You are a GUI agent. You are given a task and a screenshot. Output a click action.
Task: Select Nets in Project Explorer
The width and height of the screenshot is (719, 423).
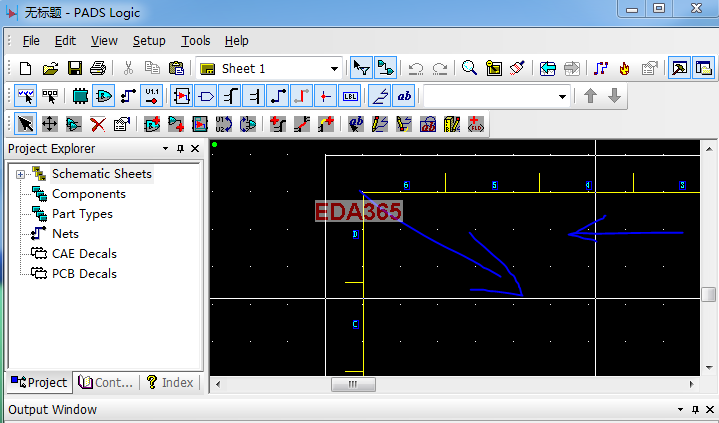click(x=65, y=234)
